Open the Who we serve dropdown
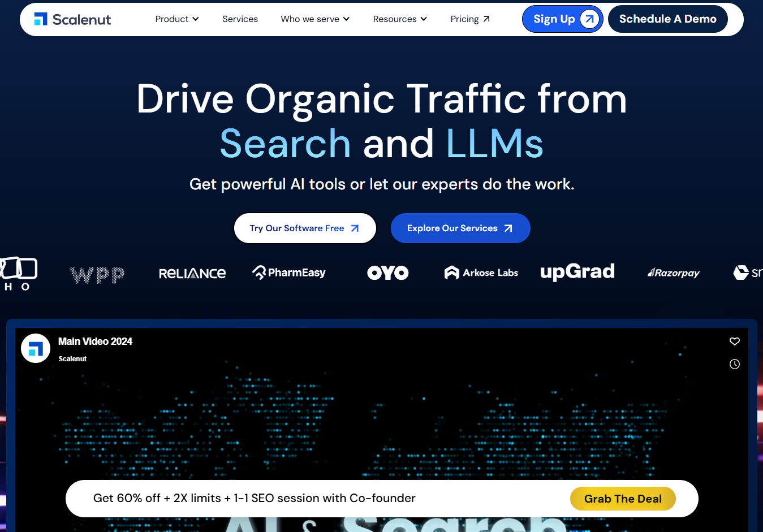Screen dimensions: 763x532 tap(315, 19)
